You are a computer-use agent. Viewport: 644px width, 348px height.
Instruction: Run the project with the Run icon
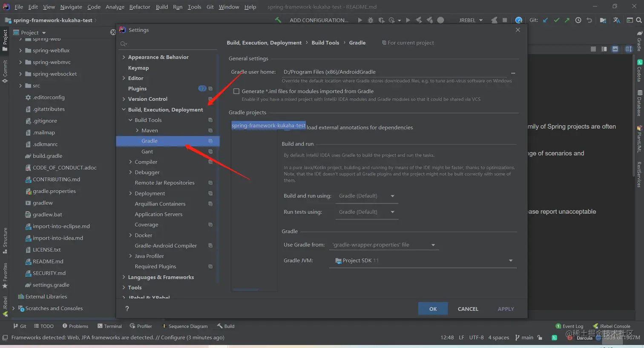(360, 20)
